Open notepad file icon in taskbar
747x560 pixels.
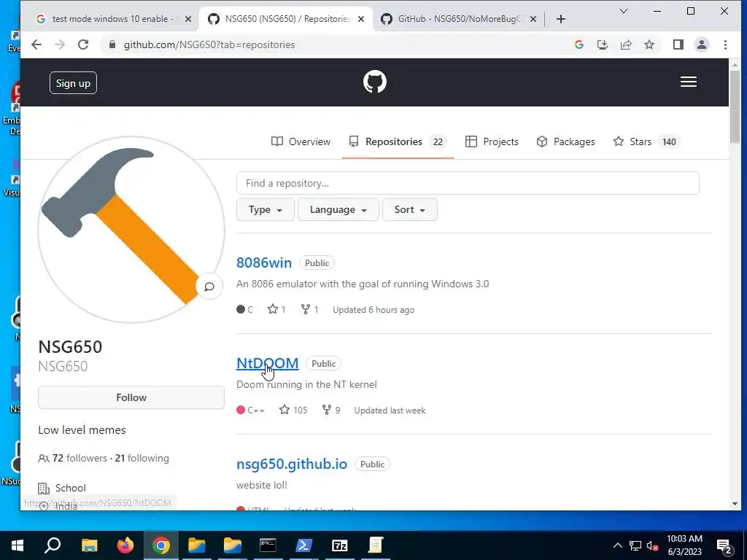tap(376, 545)
